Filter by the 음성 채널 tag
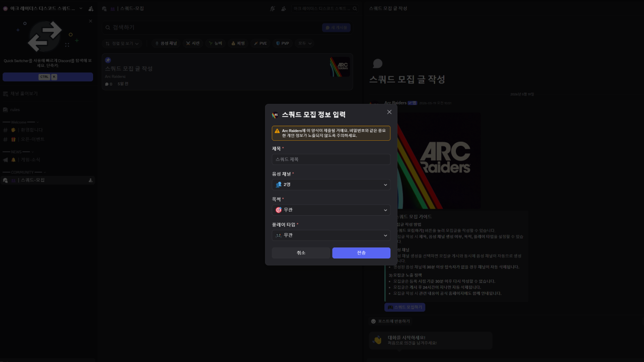The height and width of the screenshot is (362, 644). tap(166, 44)
